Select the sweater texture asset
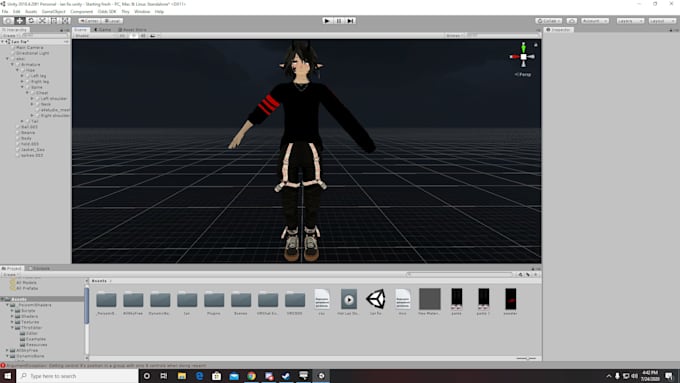Image resolution: width=680 pixels, height=383 pixels. [510, 299]
